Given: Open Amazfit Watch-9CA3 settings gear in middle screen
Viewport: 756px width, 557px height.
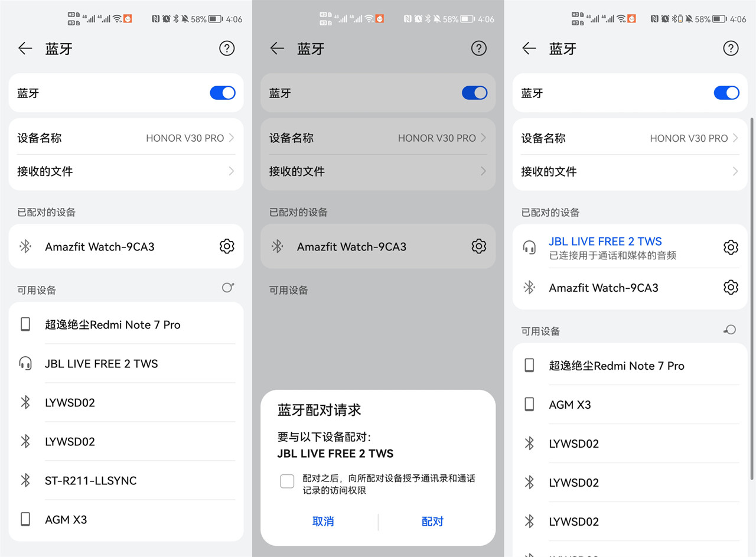Looking at the screenshot, I should [x=479, y=246].
